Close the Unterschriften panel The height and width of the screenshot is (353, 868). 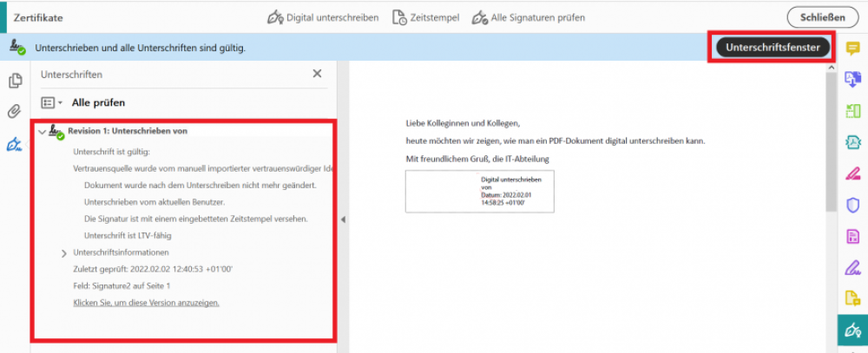click(317, 75)
